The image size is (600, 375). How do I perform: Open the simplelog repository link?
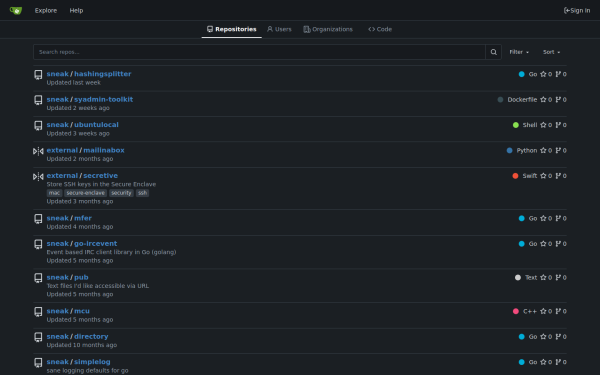click(x=92, y=362)
